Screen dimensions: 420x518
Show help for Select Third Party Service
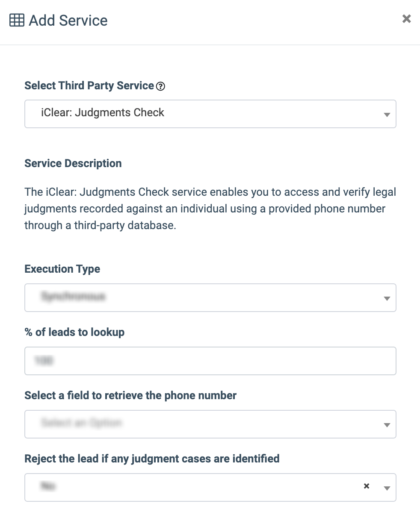pos(160,86)
